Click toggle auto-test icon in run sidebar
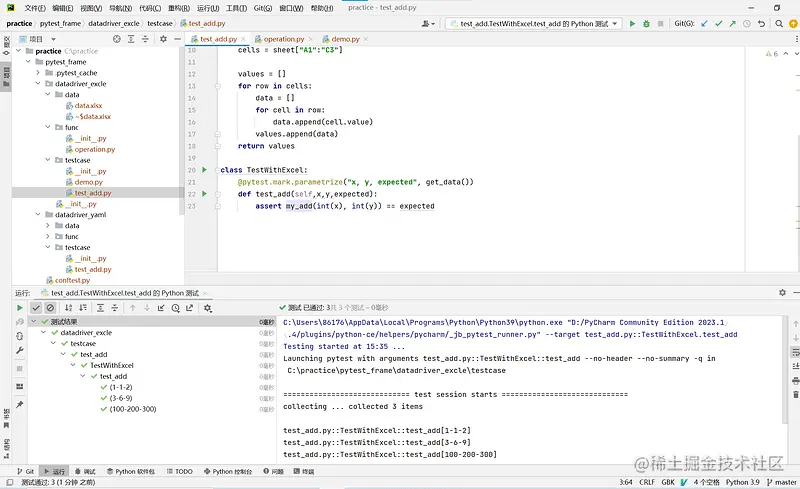 click(19, 336)
